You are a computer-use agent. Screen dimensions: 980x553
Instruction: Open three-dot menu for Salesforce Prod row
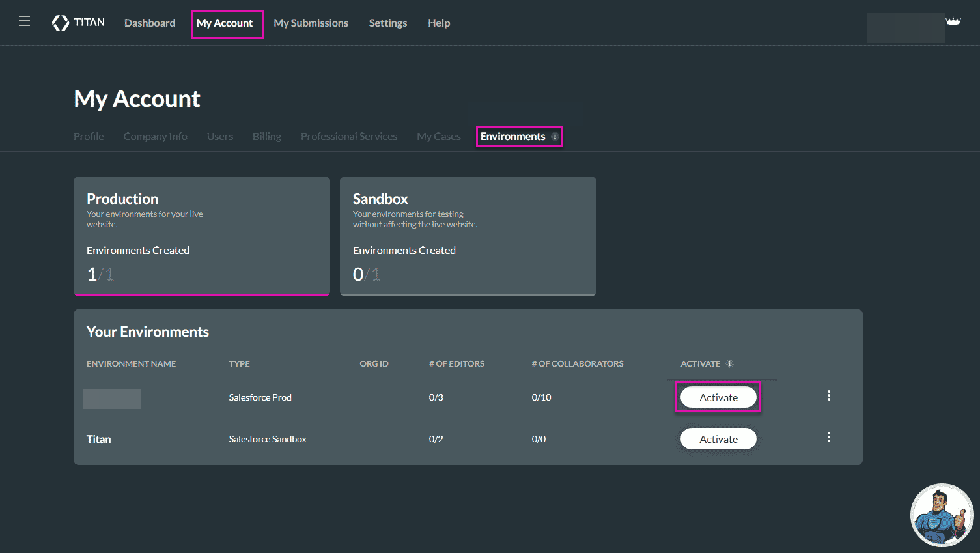tap(828, 396)
